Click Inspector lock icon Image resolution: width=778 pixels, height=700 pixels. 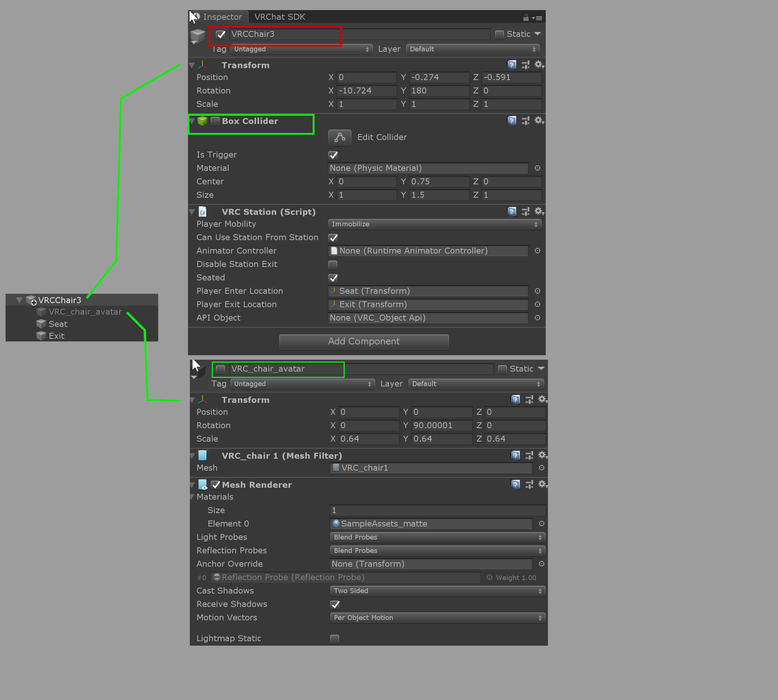(525, 18)
